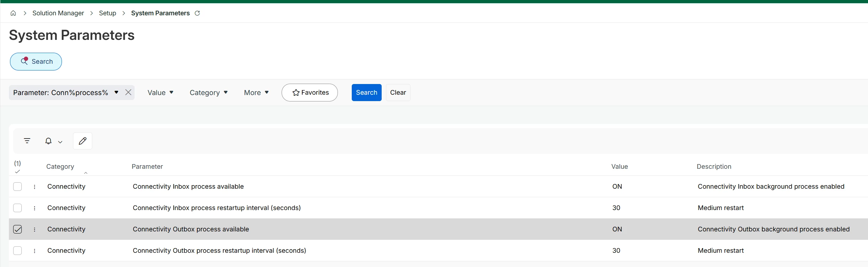Expand chevron beside bell icon
This screenshot has width=868, height=267.
pyautogui.click(x=60, y=142)
